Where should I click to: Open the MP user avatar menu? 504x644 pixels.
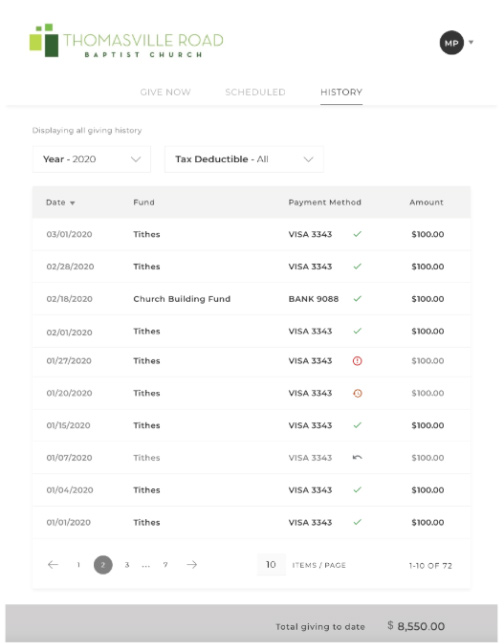451,43
